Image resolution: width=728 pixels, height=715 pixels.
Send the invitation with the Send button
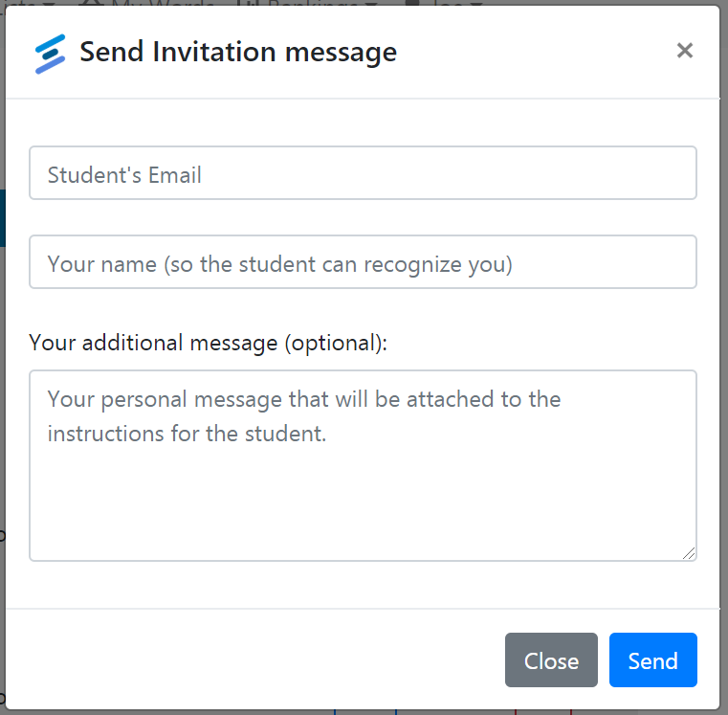pos(653,659)
